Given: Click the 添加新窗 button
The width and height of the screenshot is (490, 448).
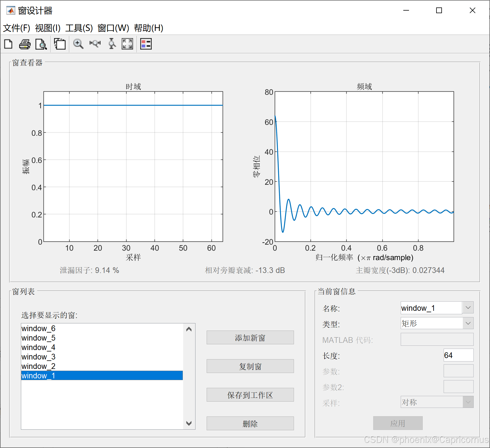Looking at the screenshot, I should point(250,337).
